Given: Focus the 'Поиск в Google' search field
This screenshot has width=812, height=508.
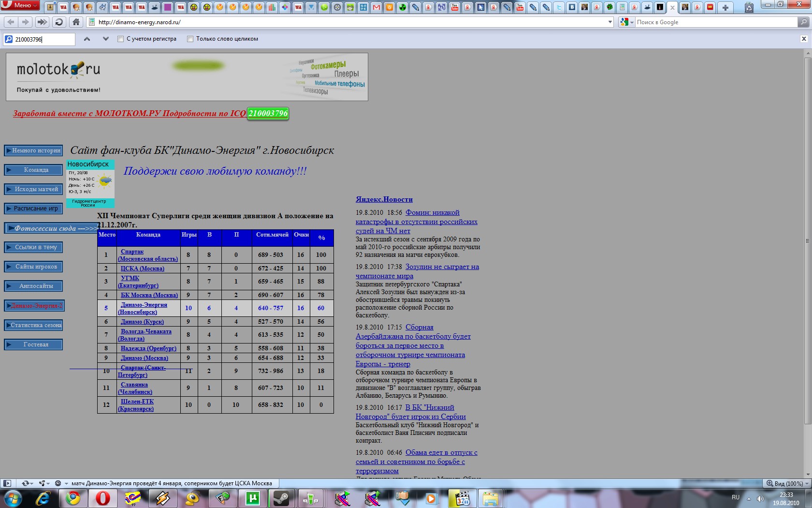Looking at the screenshot, I should point(716,22).
